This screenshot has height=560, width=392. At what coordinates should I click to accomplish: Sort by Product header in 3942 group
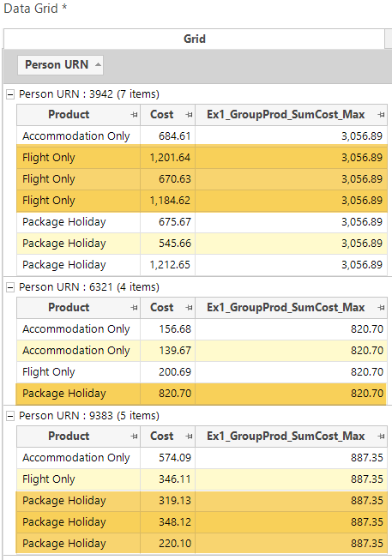tap(69, 115)
